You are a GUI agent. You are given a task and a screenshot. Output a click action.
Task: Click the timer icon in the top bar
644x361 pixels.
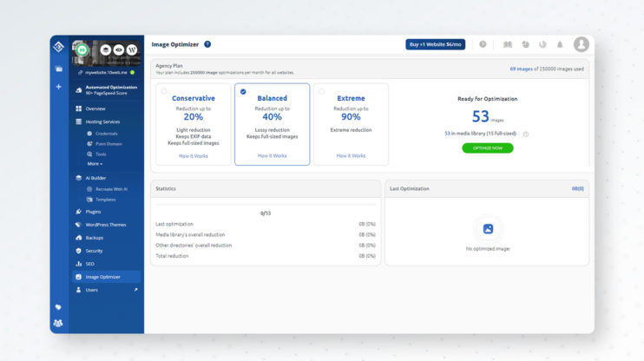pyautogui.click(x=542, y=44)
